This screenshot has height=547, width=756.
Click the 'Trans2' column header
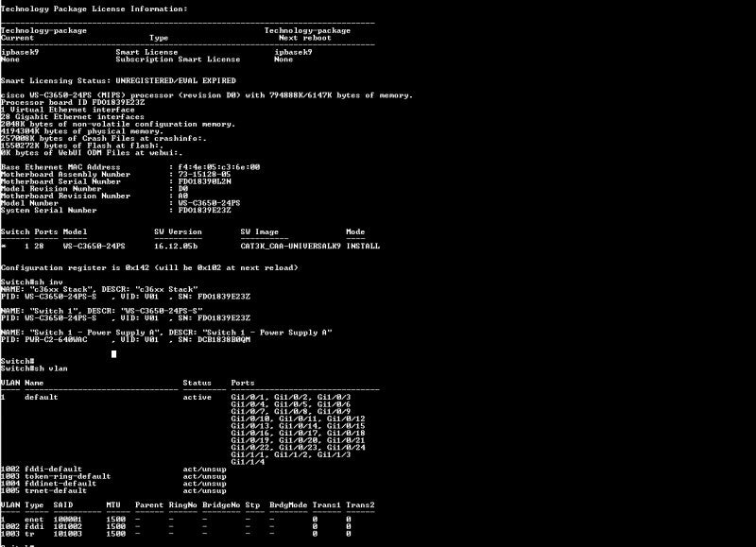[360, 505]
